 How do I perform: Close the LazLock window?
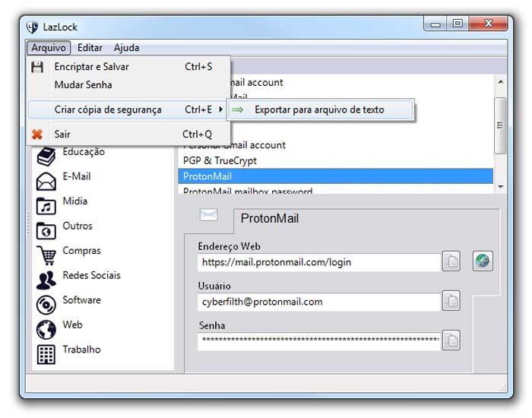488,24
